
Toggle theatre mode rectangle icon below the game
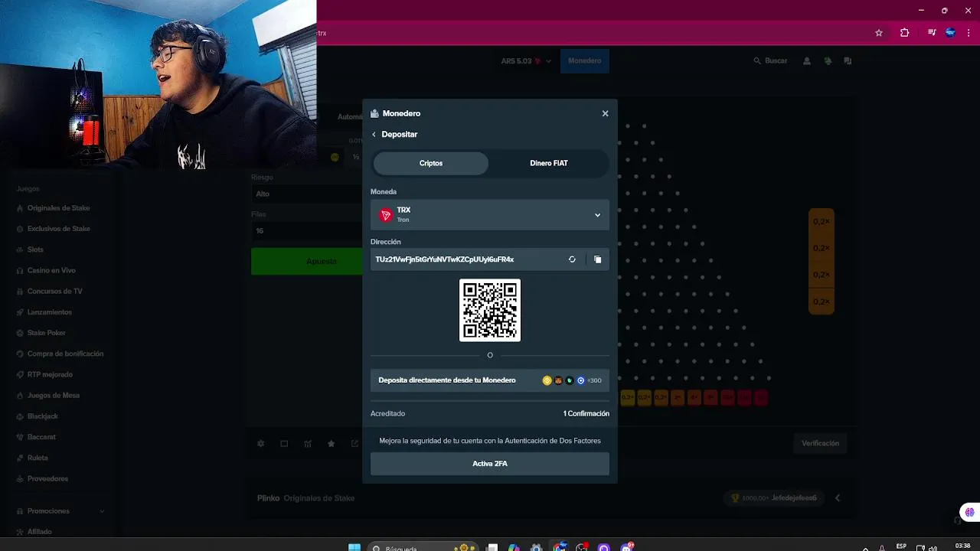pyautogui.click(x=284, y=444)
